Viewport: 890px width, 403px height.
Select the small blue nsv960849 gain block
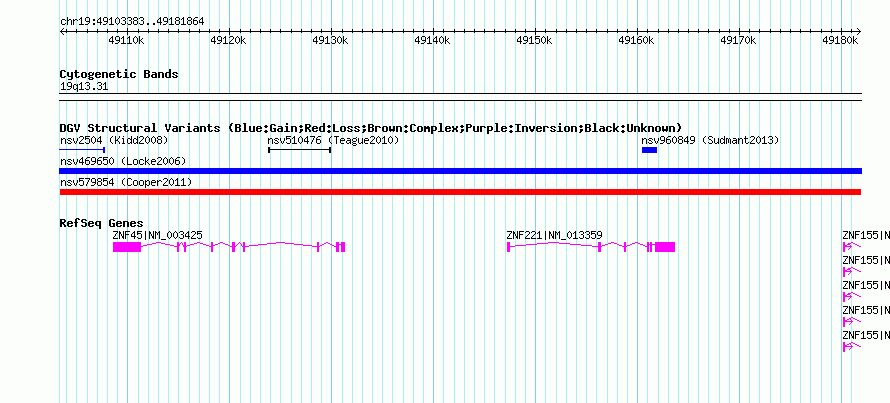point(649,150)
